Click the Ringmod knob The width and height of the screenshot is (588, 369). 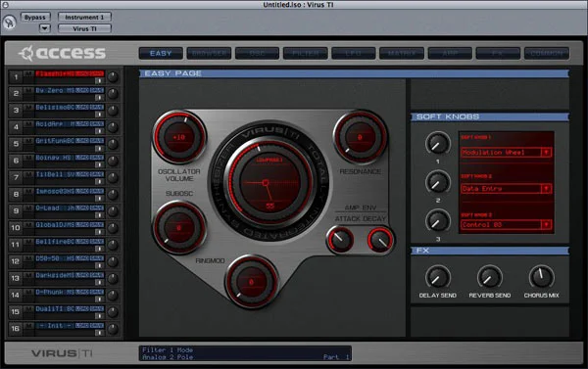[252, 282]
